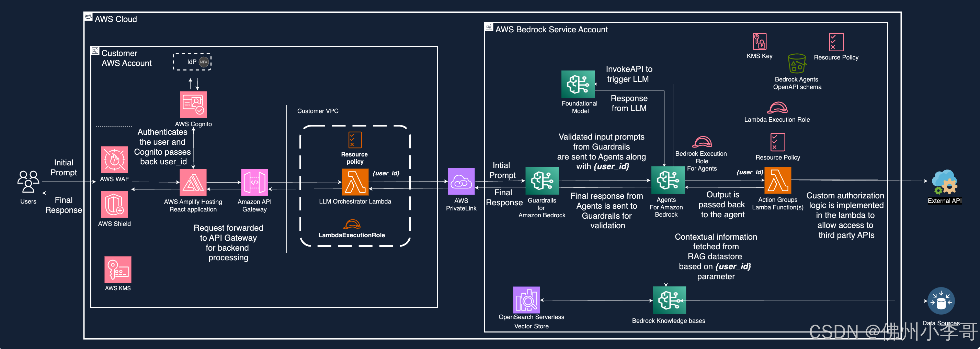Select the AWS Shield icon
Image resolution: width=980 pixels, height=349 pixels.
point(114,204)
